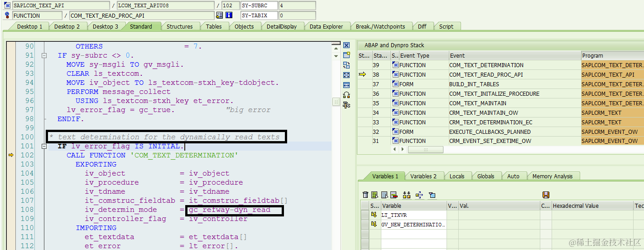Click the program icon beside SAPLCOM_TEXT_API
The width and height of the screenshot is (644, 250).
coord(7,6)
